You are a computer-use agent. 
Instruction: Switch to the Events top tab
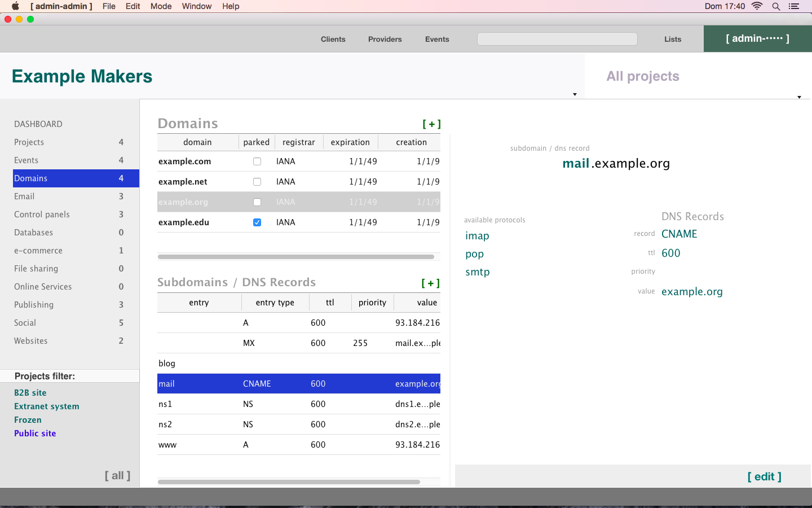click(x=437, y=39)
